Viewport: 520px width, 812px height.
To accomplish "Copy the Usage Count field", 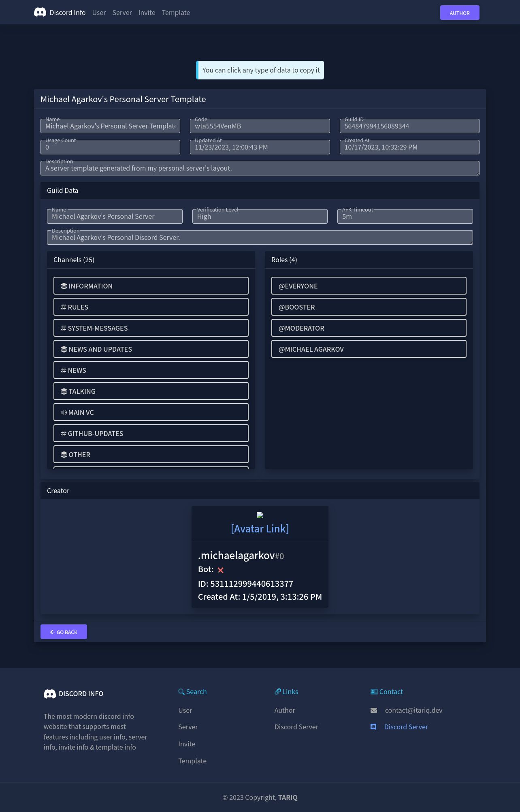I will (110, 147).
